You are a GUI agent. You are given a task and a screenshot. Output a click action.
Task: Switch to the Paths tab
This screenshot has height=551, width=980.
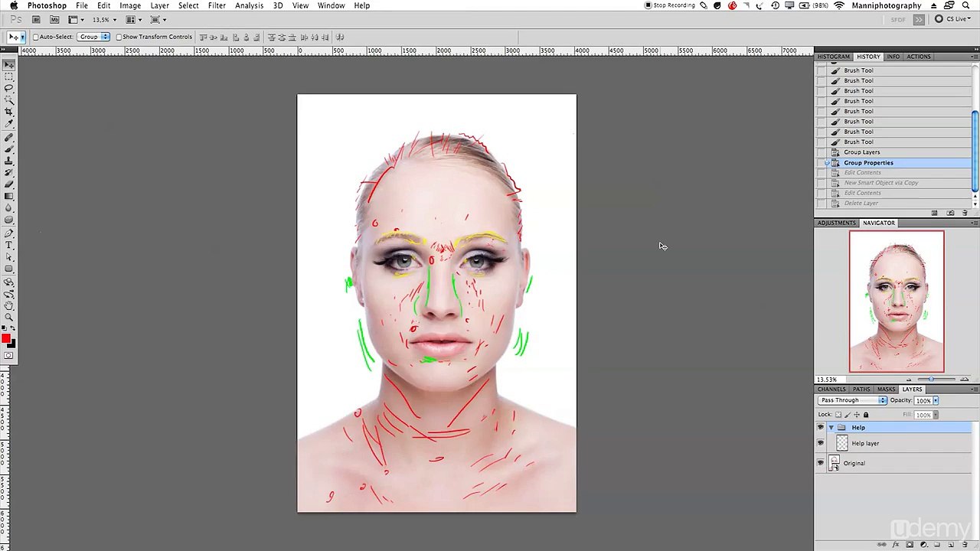tap(861, 390)
